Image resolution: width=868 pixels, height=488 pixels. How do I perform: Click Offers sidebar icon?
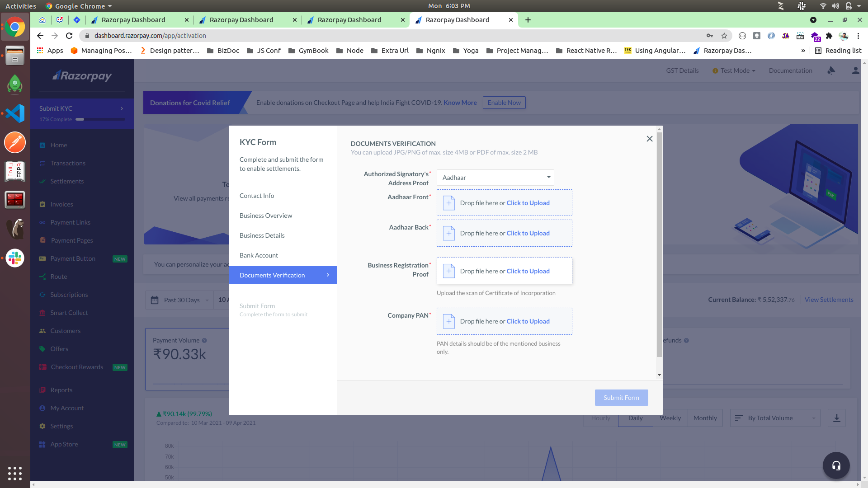click(x=42, y=349)
